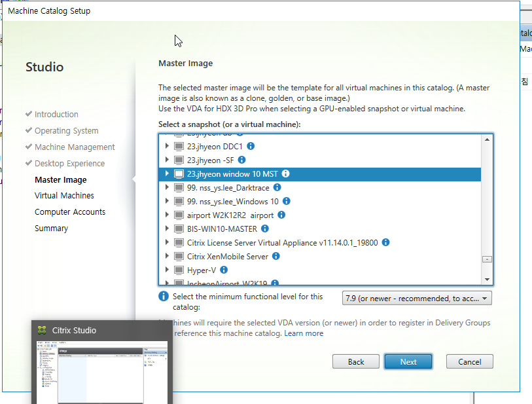This screenshot has height=404, width=532.
Task: Expand the Citrix XenMobile Server node
Action: pos(167,256)
